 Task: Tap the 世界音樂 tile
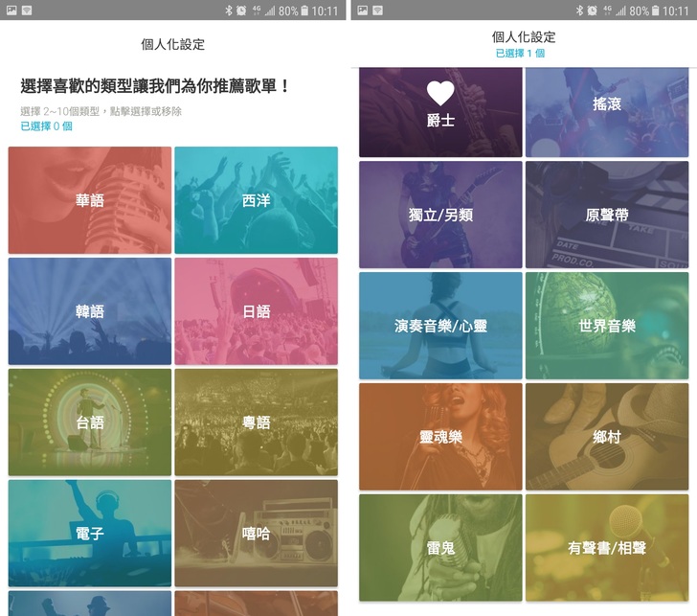[607, 326]
